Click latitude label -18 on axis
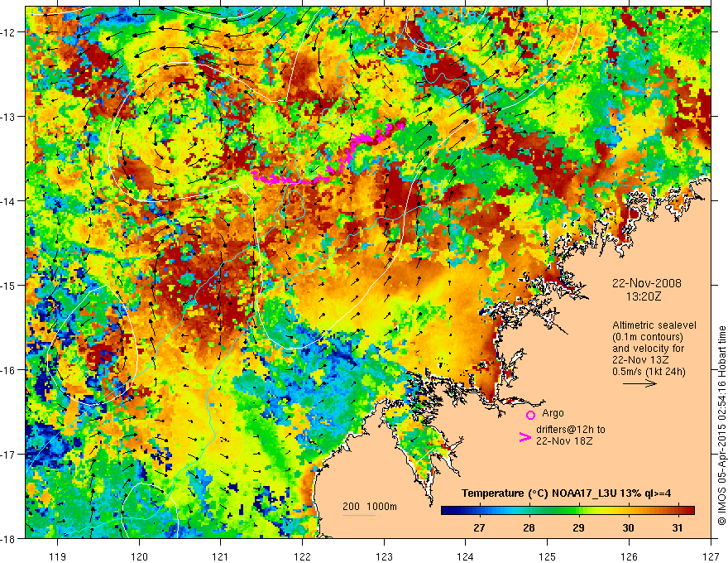728x563 pixels. click(9, 539)
